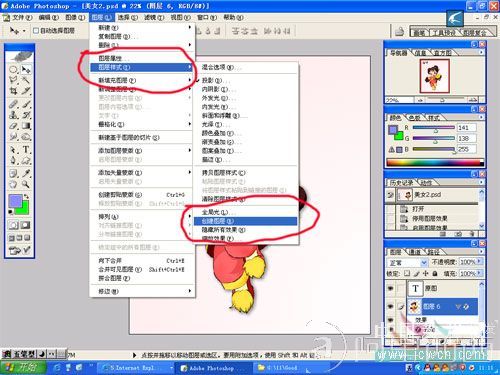Image resolution: width=500 pixels, height=375 pixels.
Task: Select the Gradient tool
Action: [26, 126]
